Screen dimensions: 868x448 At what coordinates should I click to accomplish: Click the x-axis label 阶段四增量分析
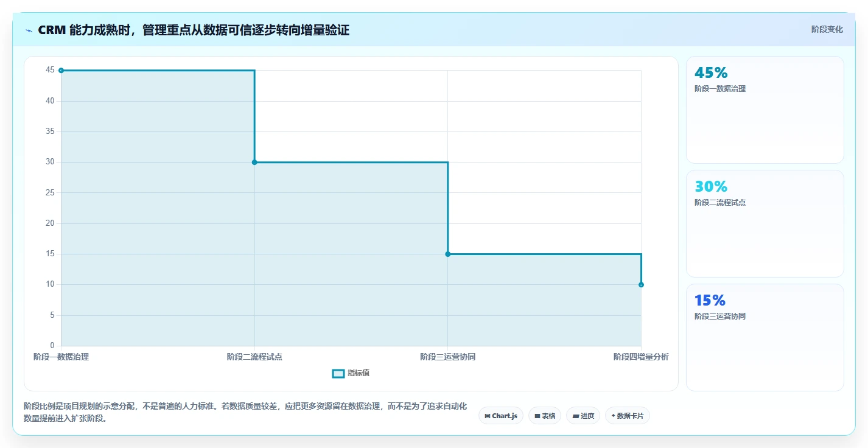click(x=641, y=357)
